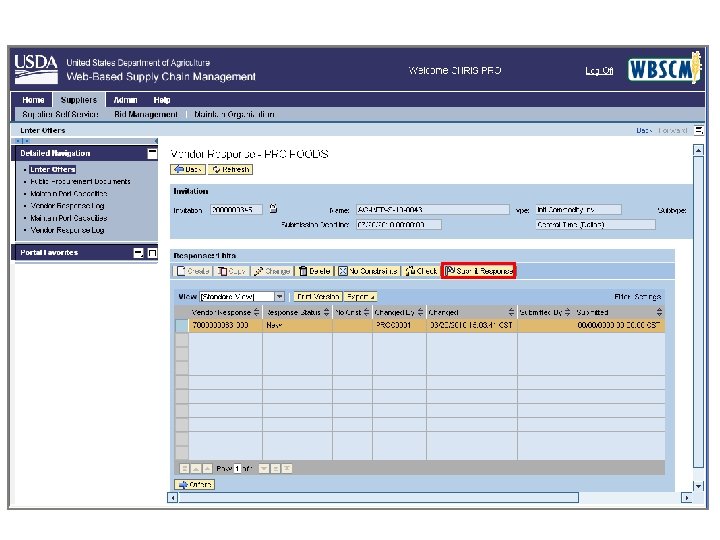Image resolution: width=720 pixels, height=540 pixels.
Task: Sort by Submitted column arrows
Action: [659, 312]
